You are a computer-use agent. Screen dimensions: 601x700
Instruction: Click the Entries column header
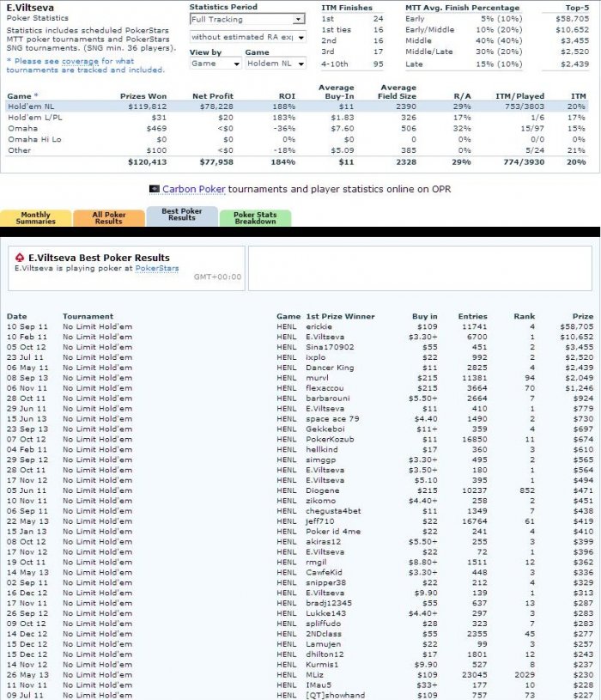tap(472, 316)
